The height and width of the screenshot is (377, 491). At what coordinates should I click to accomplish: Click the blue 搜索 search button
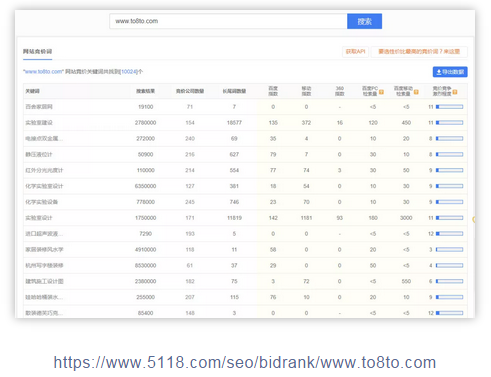(364, 21)
